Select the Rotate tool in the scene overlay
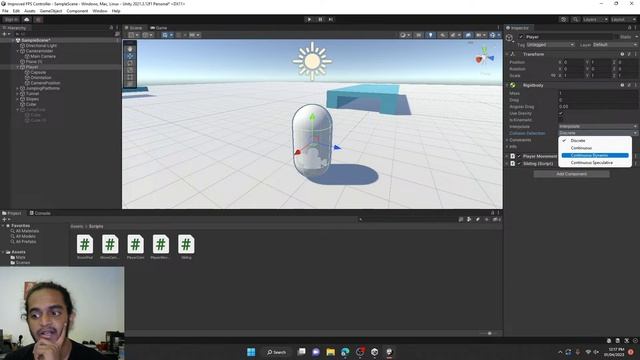640x360 pixels. [130, 63]
